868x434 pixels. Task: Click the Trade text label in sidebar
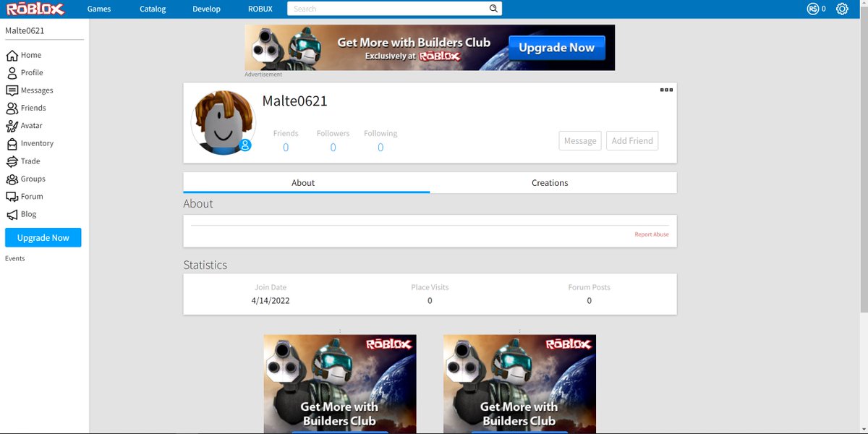click(30, 161)
